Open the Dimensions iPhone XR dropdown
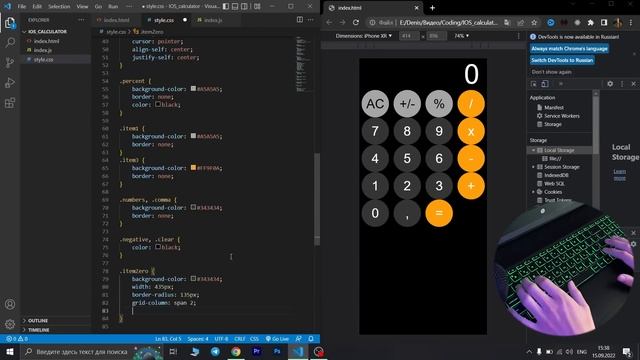Screen dimensions: 640x360 (363, 36)
